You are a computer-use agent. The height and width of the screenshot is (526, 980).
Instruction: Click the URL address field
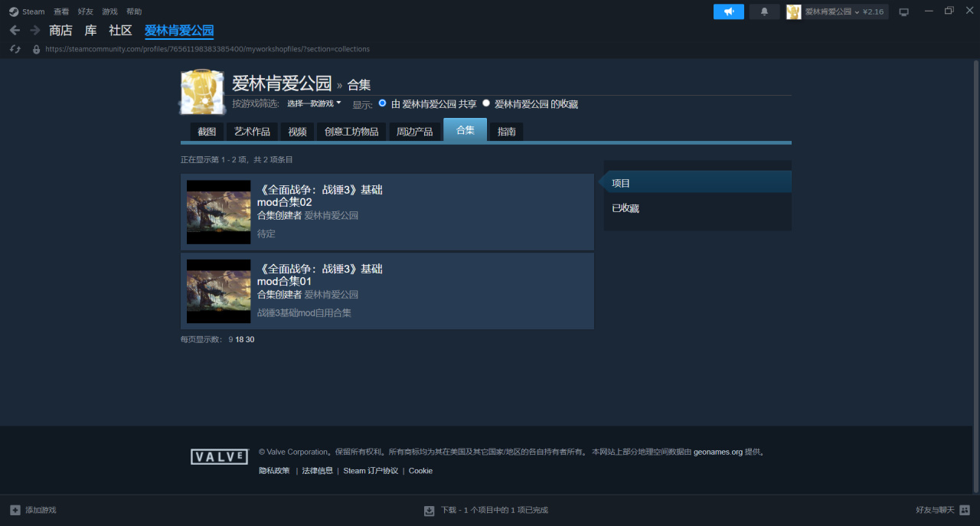207,49
